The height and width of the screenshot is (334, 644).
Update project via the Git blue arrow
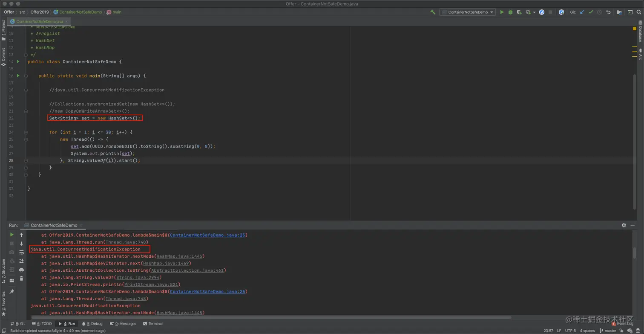(x=582, y=12)
